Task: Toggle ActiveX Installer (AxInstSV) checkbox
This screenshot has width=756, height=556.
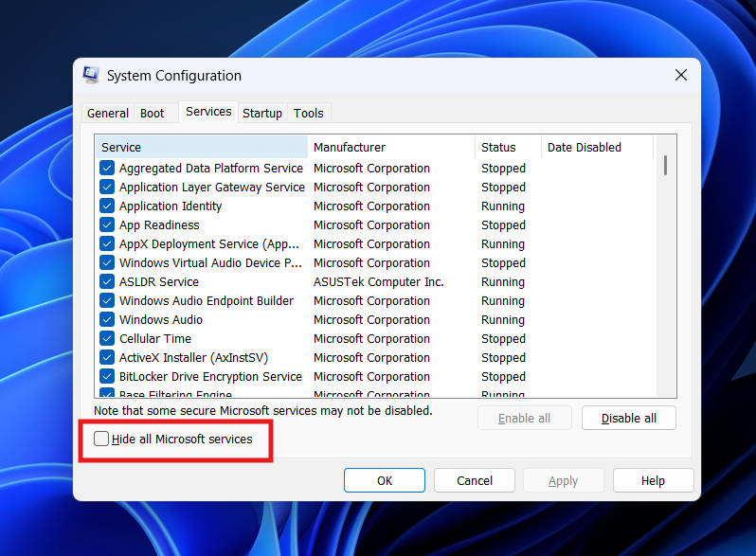Action: (x=107, y=358)
